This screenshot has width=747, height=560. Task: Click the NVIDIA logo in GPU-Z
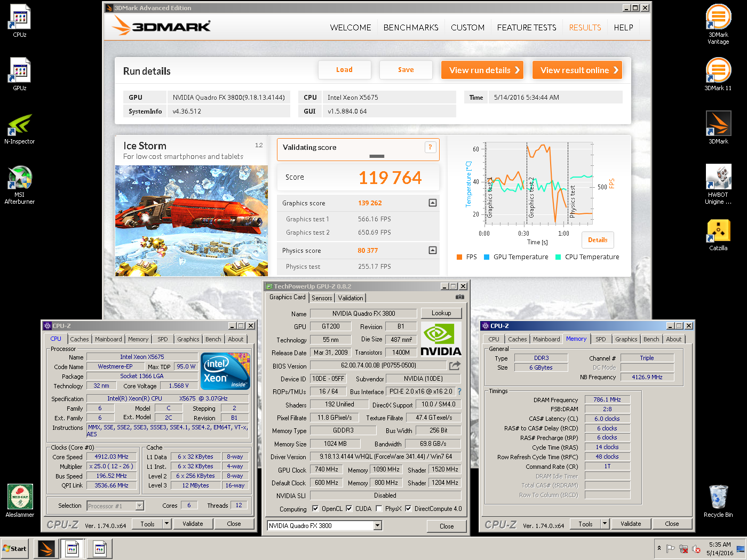pyautogui.click(x=441, y=340)
